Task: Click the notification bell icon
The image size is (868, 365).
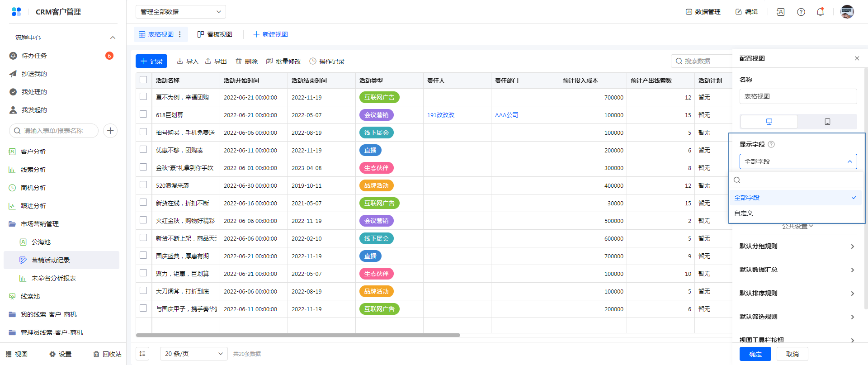Action: [820, 12]
